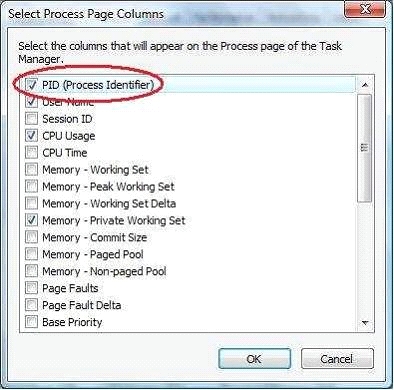This screenshot has height=390, width=394.
Task: Confirm selection with OK button
Action: click(x=254, y=359)
